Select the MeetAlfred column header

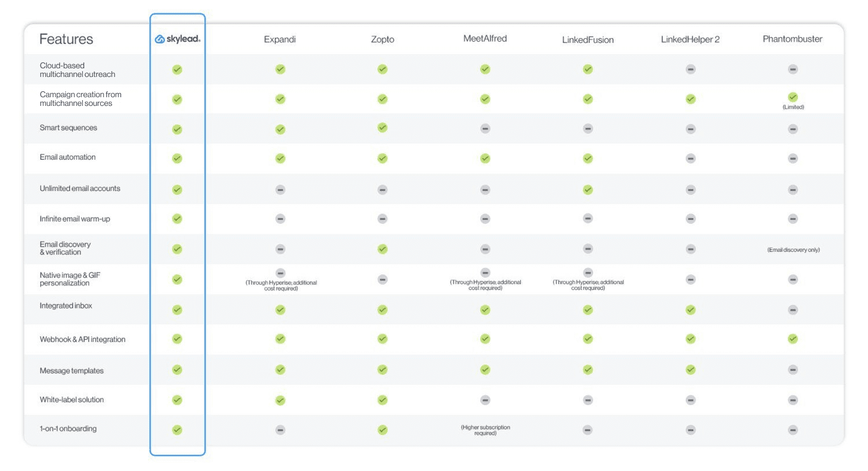tap(485, 39)
